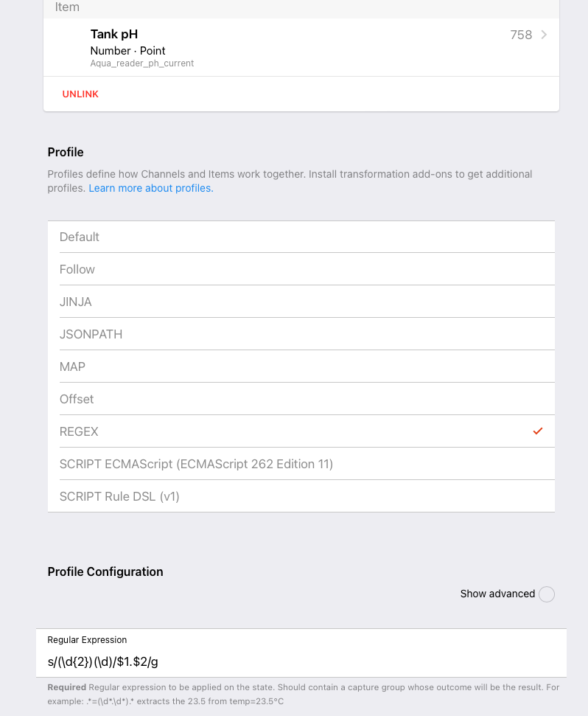Click the 758 state value
The width and height of the screenshot is (588, 716).
coord(521,35)
